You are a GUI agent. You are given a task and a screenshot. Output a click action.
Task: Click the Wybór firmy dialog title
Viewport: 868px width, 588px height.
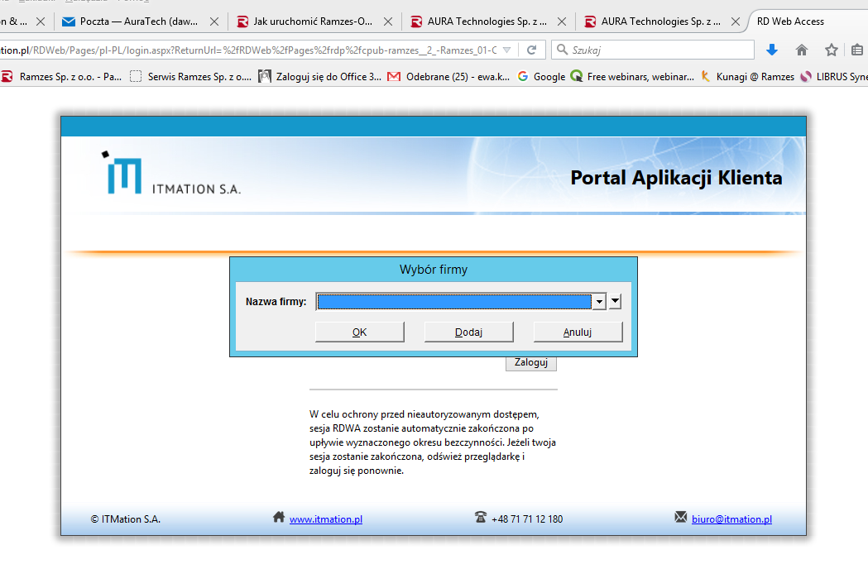pos(434,270)
